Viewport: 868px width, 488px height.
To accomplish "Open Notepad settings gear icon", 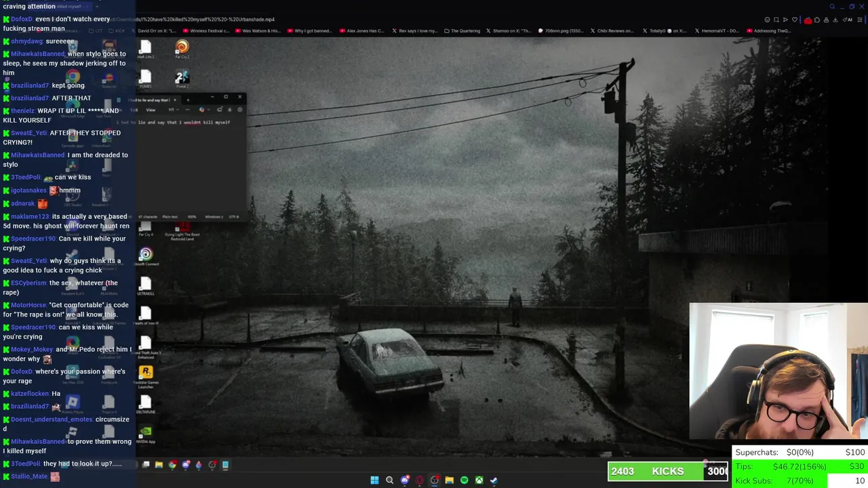I will [x=239, y=110].
